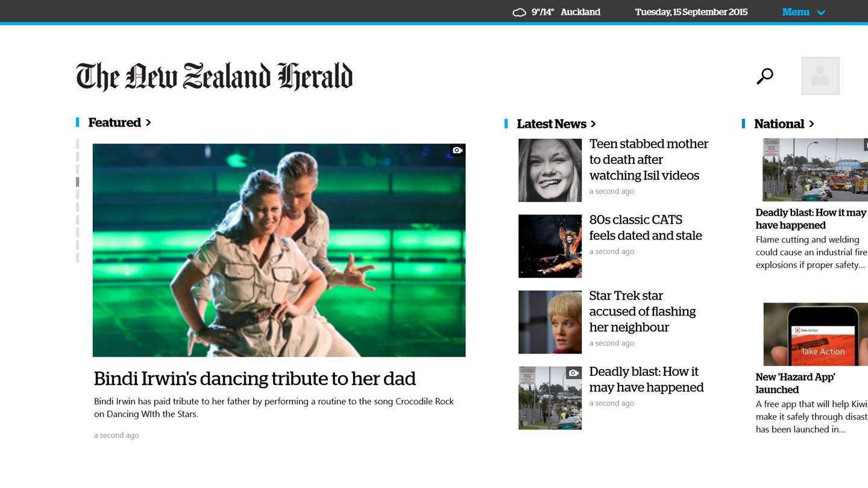The width and height of the screenshot is (868, 488).
Task: Open the search magnifier icon
Action: 765,76
